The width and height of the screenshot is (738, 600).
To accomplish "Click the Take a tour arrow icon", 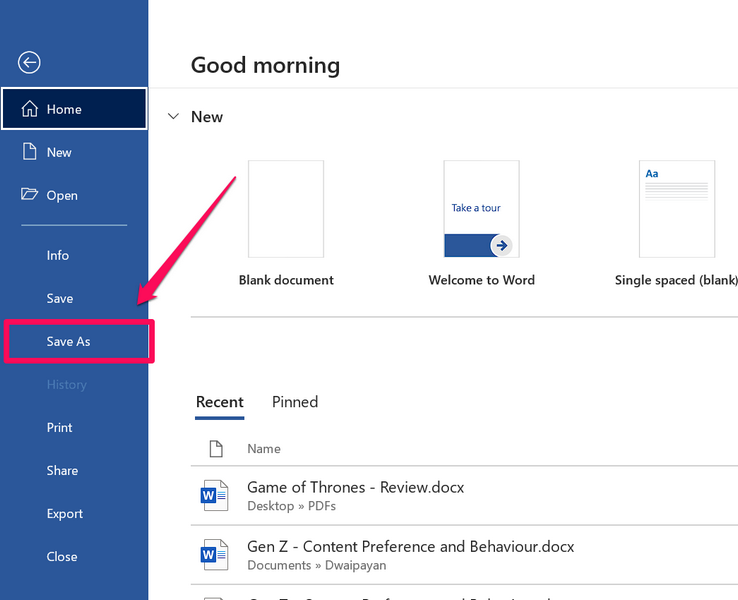I will (502, 245).
